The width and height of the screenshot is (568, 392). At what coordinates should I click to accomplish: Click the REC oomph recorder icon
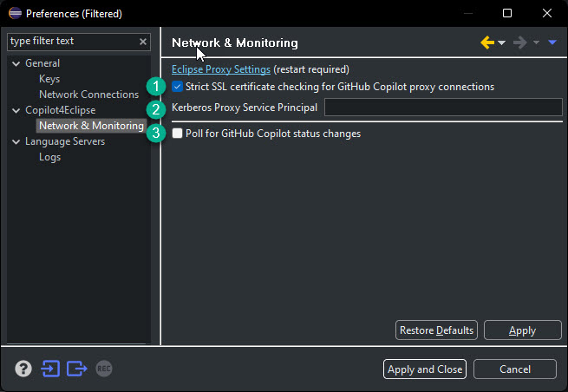click(x=104, y=369)
